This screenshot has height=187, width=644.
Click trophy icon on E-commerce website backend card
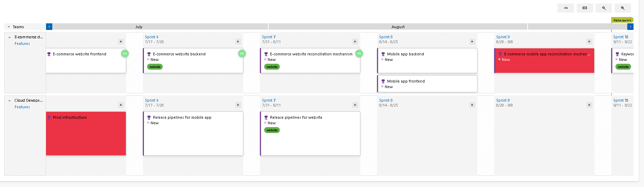tap(149, 54)
